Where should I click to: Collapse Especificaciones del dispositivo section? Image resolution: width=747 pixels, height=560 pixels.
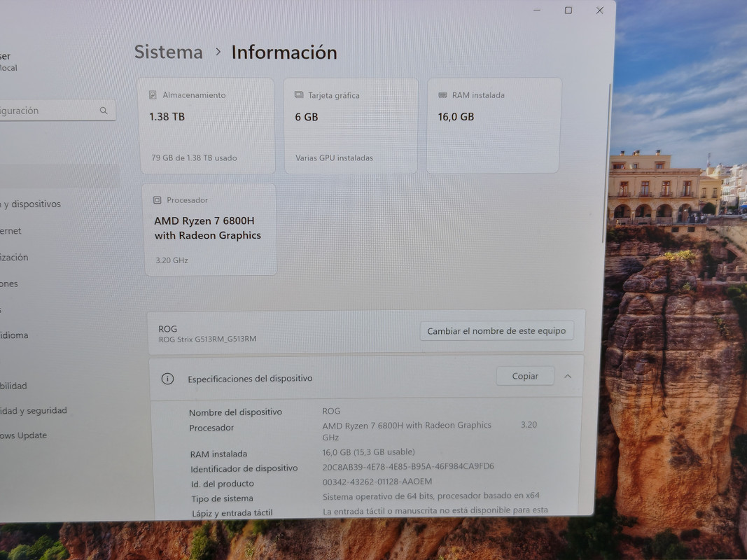coord(568,376)
